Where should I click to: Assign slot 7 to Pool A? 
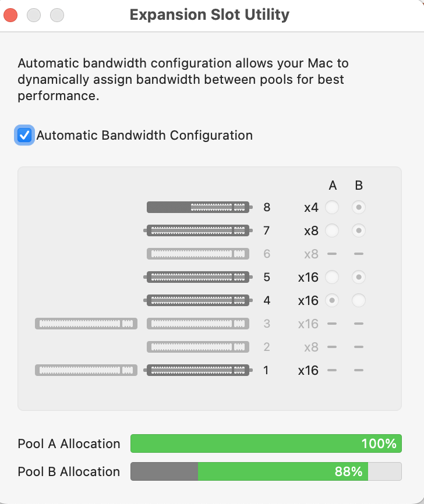tap(332, 230)
